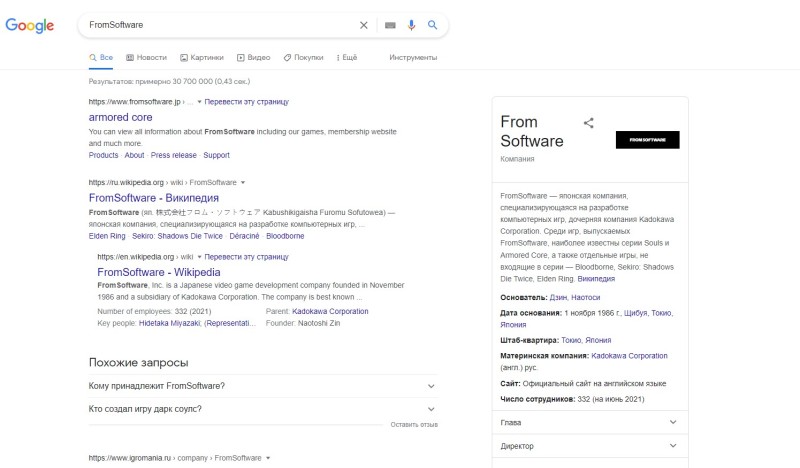
Task: Open dropdown arrow next to en.wikipedia.org URL
Action: pyautogui.click(x=199, y=257)
